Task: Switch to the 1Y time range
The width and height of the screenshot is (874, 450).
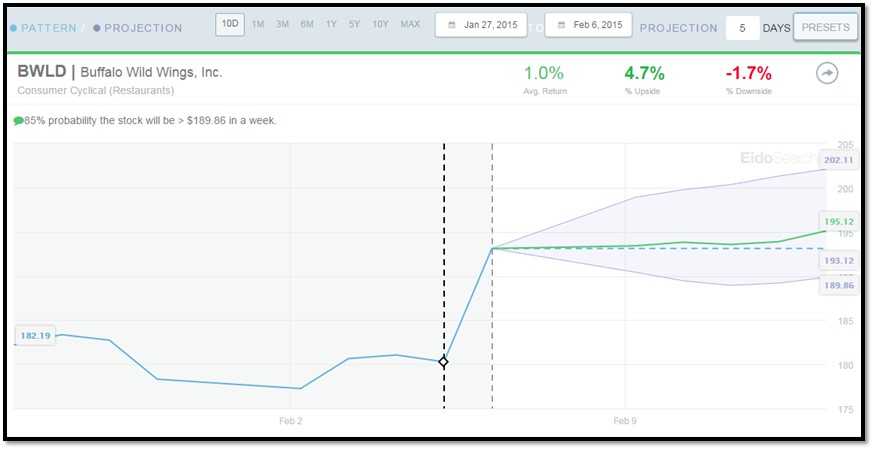Action: click(331, 25)
